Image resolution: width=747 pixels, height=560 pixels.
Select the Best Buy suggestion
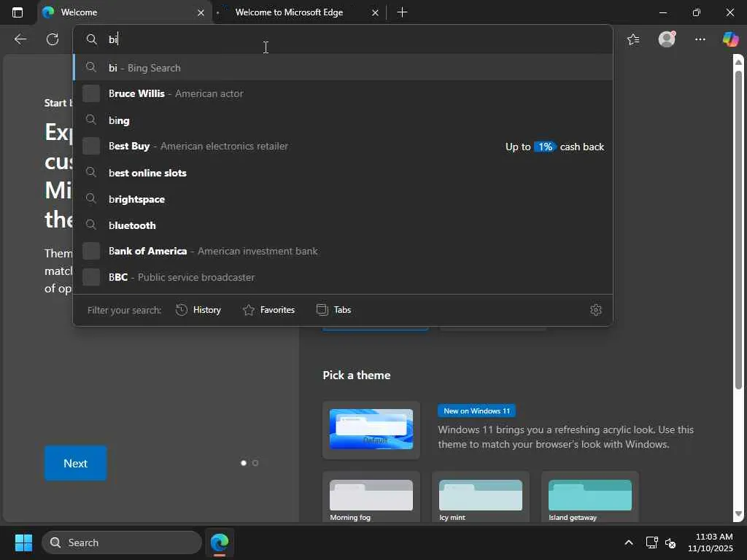343,146
